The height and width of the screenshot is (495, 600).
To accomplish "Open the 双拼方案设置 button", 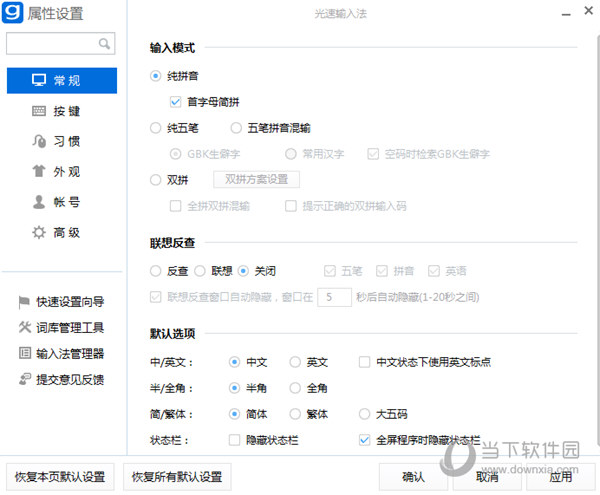I will (x=256, y=179).
